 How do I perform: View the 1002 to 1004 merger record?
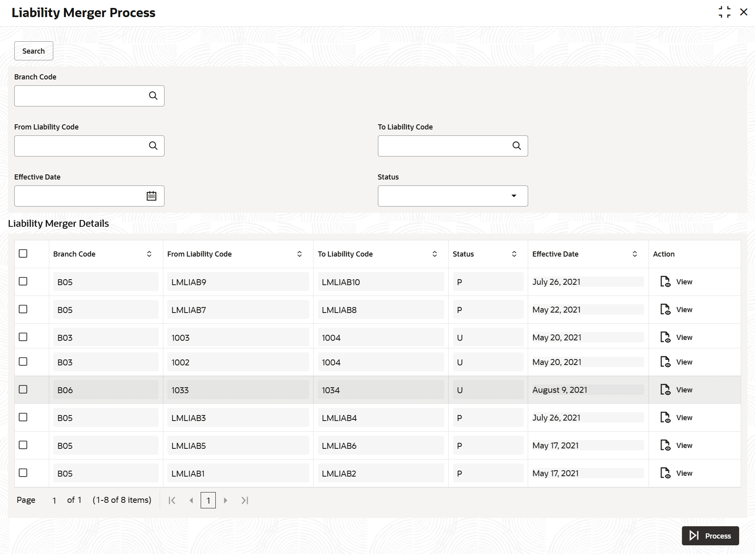coord(676,362)
